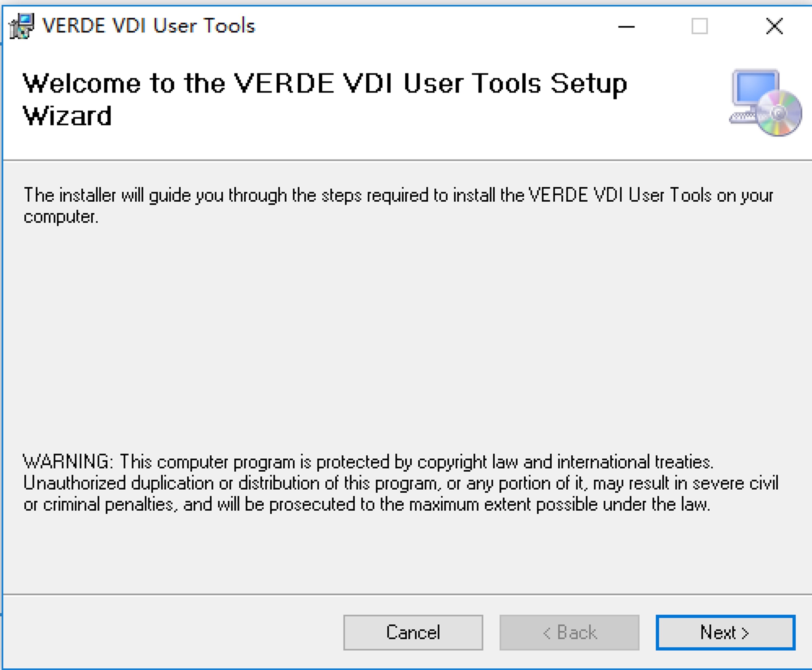Click the Welcome heading's first line
This screenshot has width=812, height=670.
coord(325,84)
